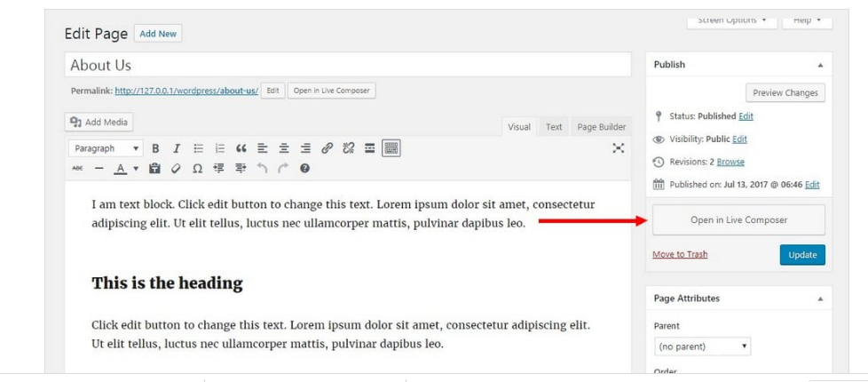Toggle strikethrough formatting
Image resolution: width=868 pixels, height=382 pixels.
(x=77, y=168)
